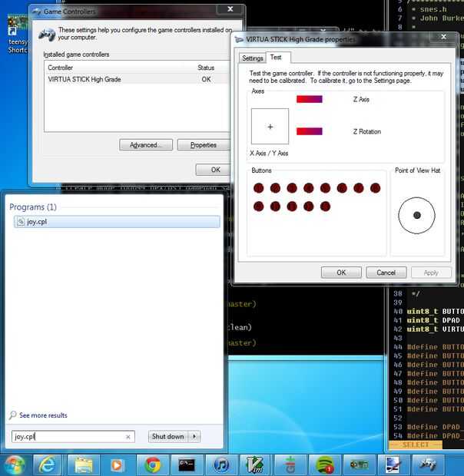The width and height of the screenshot is (464, 476).
Task: Click the Z Axis indicator bar
Action: pyautogui.click(x=309, y=99)
